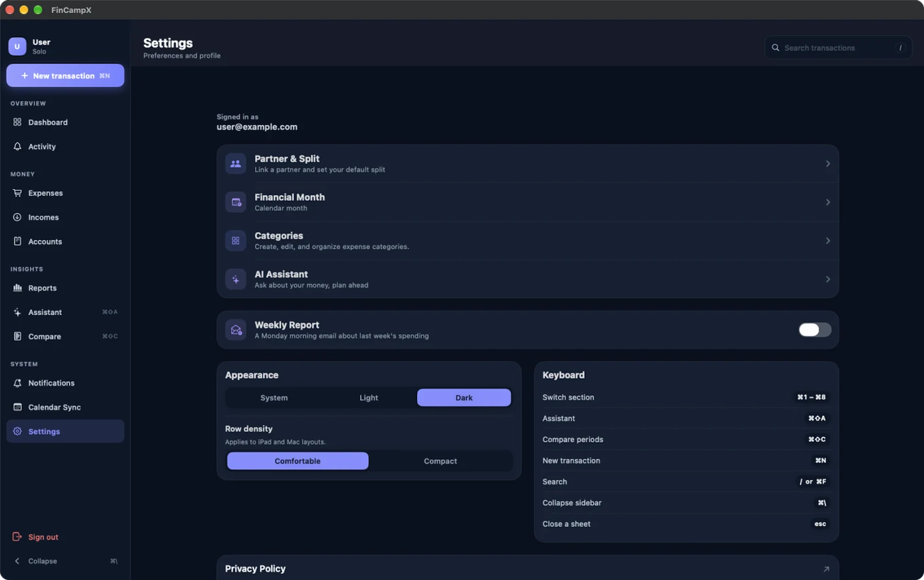Click the Calendar Sync icon
The height and width of the screenshot is (580, 924).
[18, 407]
